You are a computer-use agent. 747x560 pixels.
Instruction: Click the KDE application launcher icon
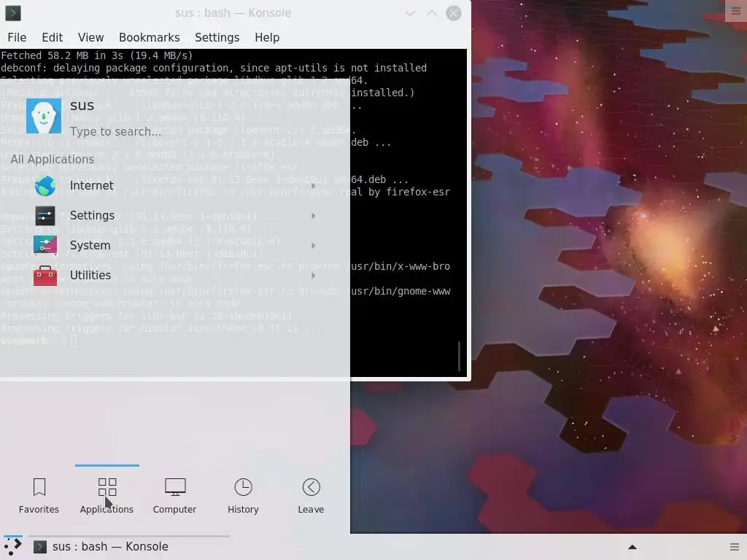click(13, 547)
